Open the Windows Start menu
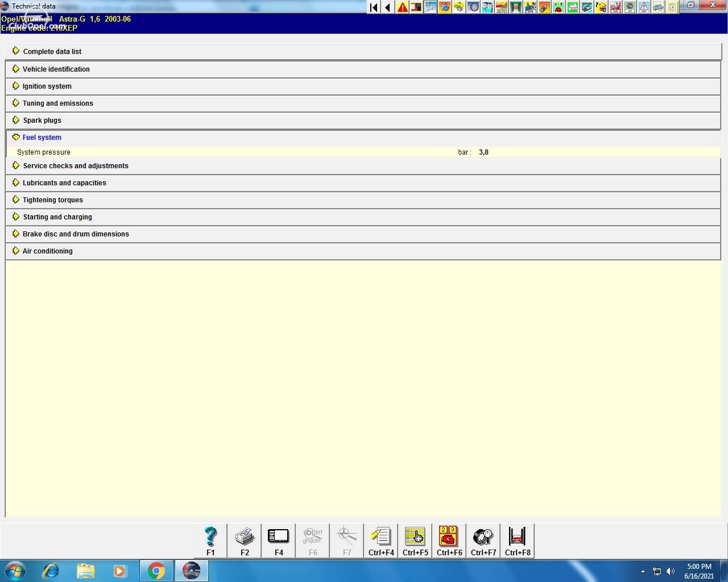Screen dimensions: 728x582 (15, 571)
